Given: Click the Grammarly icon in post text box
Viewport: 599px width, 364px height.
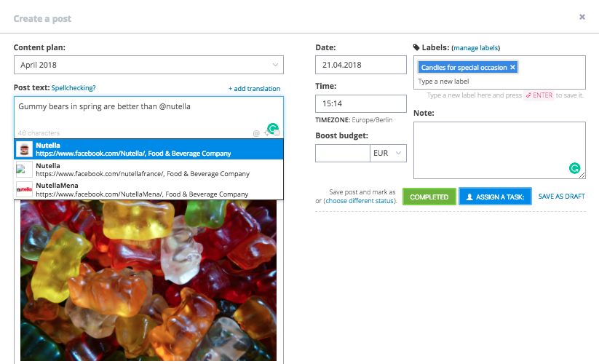Looking at the screenshot, I should point(273,128).
